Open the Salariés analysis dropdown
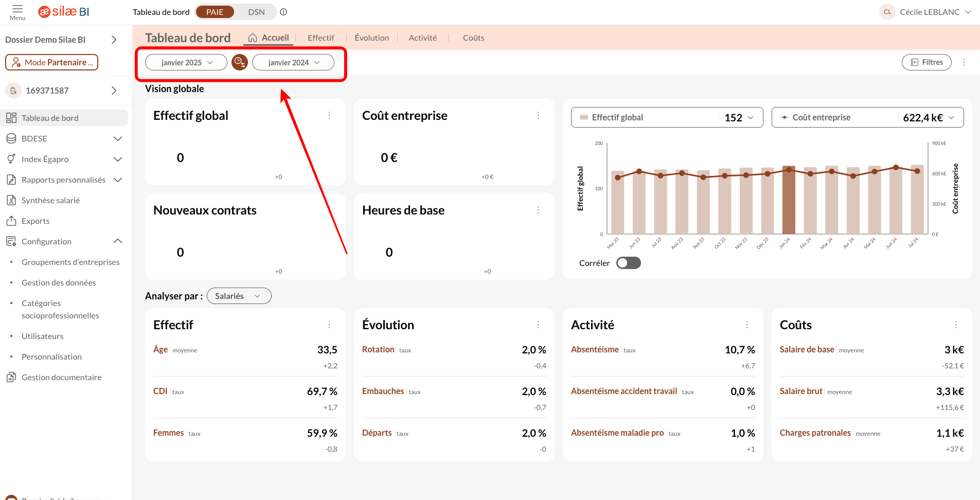 pos(239,296)
